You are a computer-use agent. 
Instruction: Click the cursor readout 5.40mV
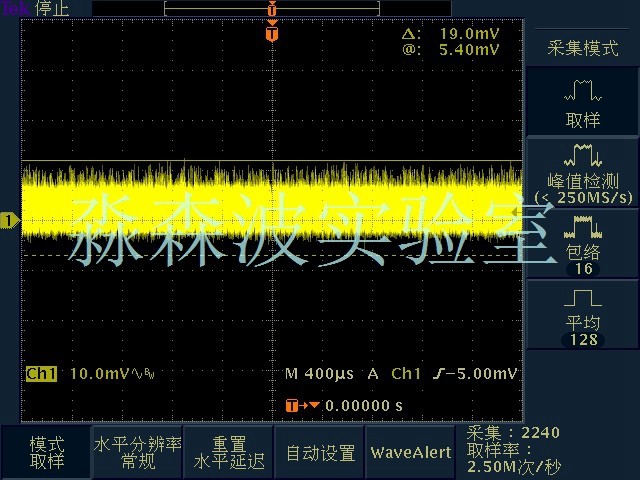(469, 50)
